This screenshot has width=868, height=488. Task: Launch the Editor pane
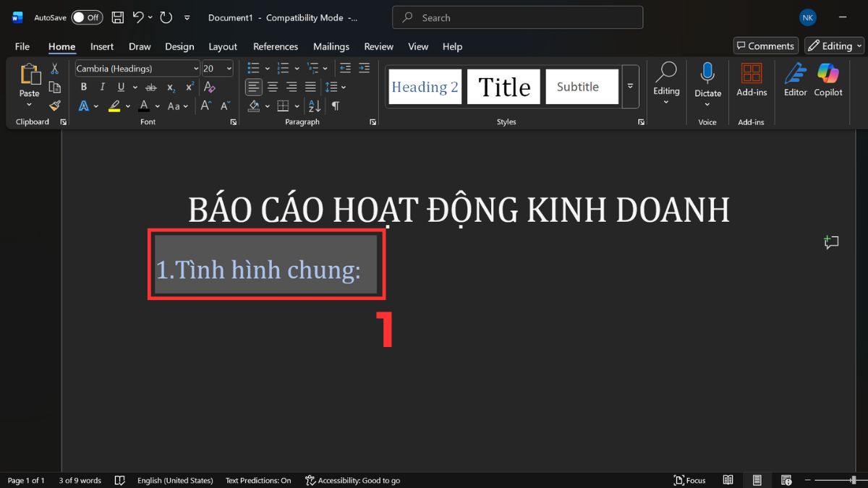tap(795, 81)
